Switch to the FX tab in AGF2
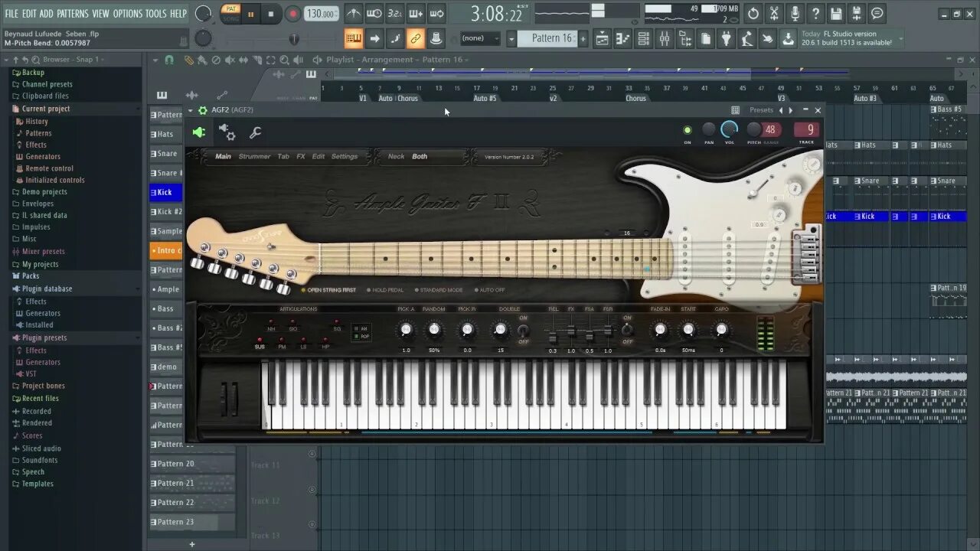This screenshot has width=980, height=551. coord(301,156)
